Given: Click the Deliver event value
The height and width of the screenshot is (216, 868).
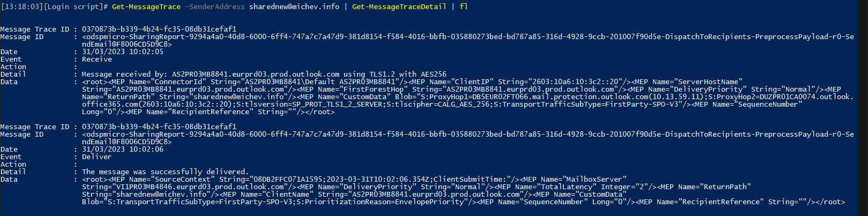Looking at the screenshot, I should 97,157.
